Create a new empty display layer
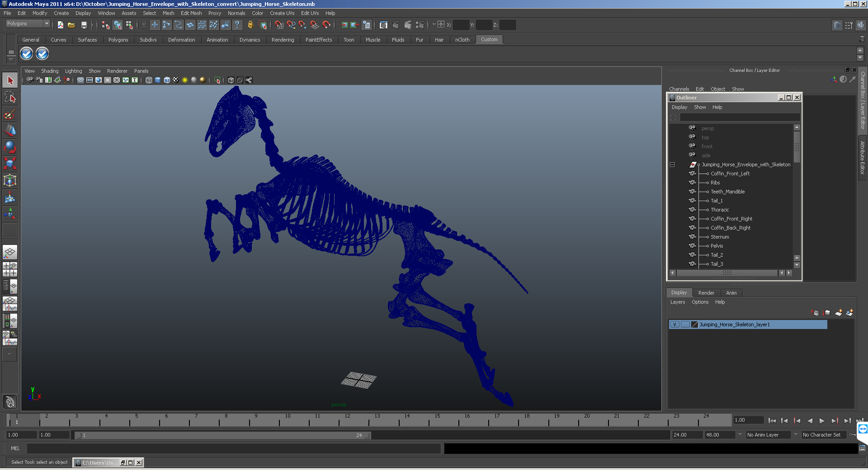Screen dimensions: 868x470 point(839,313)
